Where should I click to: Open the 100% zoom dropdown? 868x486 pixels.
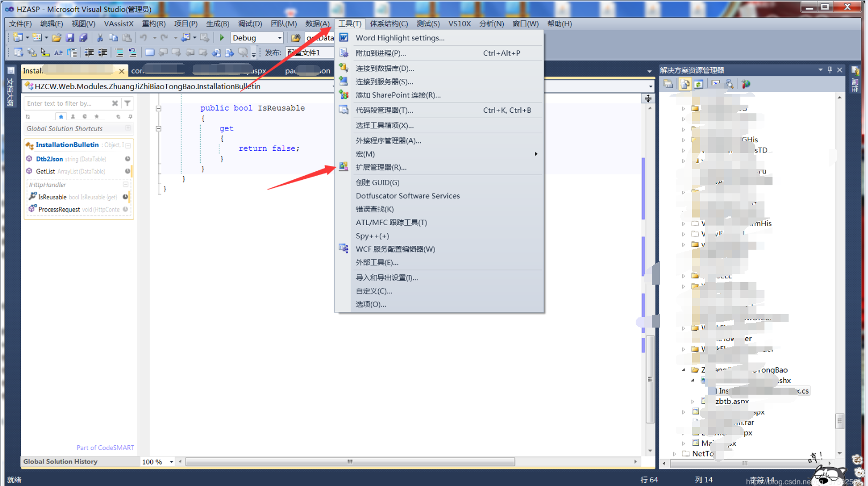tap(171, 461)
